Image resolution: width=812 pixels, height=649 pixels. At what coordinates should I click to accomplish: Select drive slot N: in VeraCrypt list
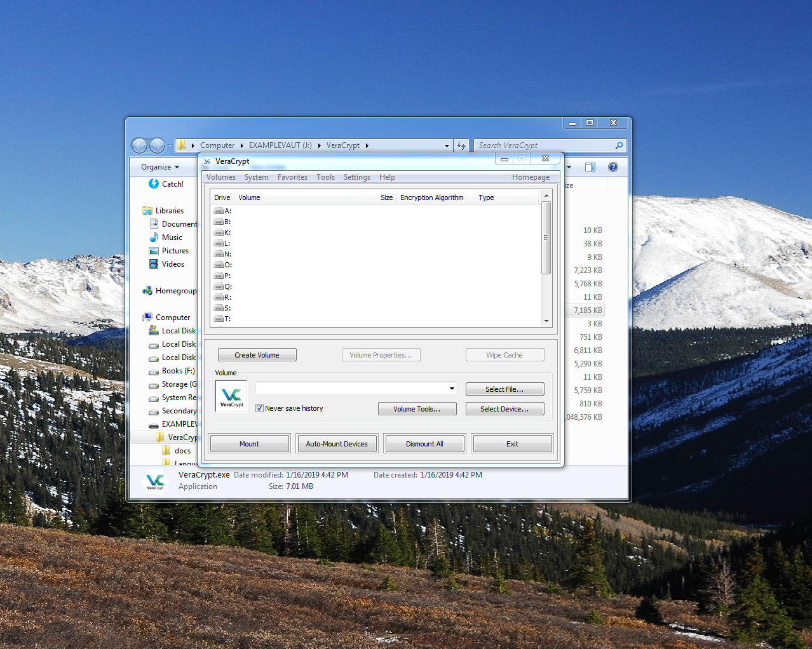[x=223, y=254]
